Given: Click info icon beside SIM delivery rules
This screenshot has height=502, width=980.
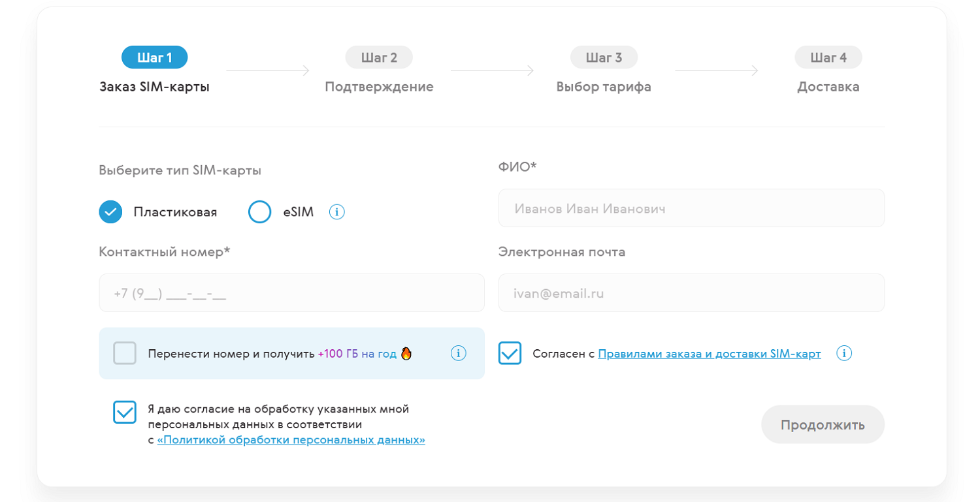Looking at the screenshot, I should click(844, 353).
